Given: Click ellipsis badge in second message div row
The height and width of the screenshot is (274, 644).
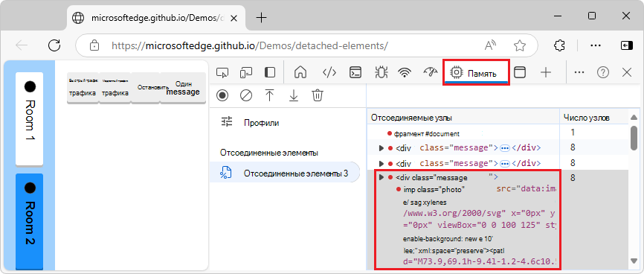Looking at the screenshot, I should [504, 163].
